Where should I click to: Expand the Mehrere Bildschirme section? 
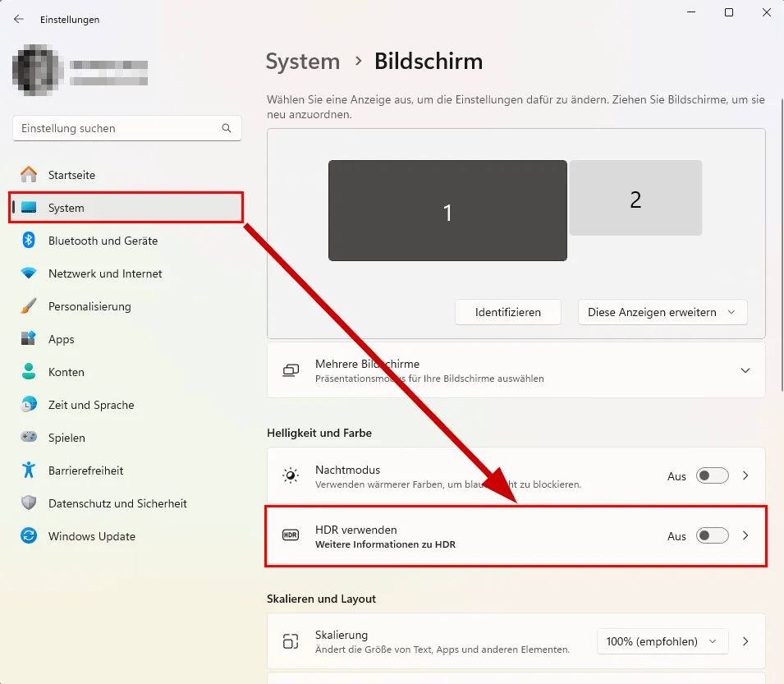click(745, 370)
